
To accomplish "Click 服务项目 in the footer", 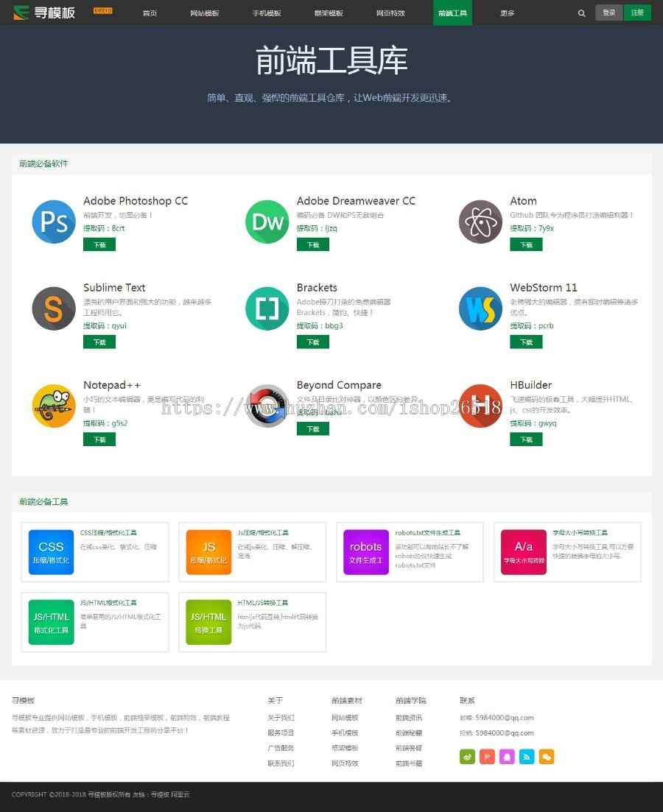I will click(281, 732).
